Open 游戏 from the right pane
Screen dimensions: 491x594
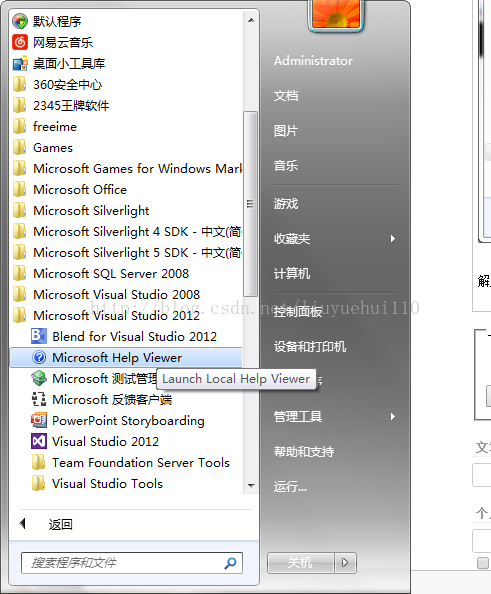click(286, 204)
